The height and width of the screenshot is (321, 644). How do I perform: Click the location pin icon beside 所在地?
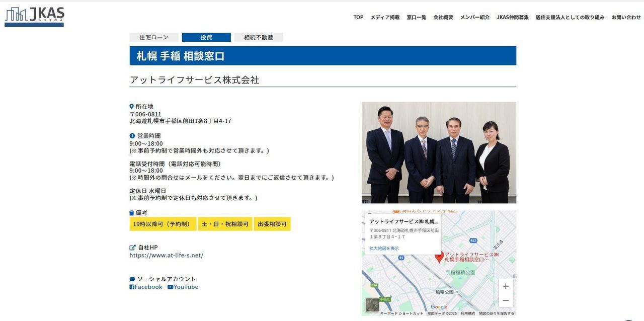click(x=132, y=107)
